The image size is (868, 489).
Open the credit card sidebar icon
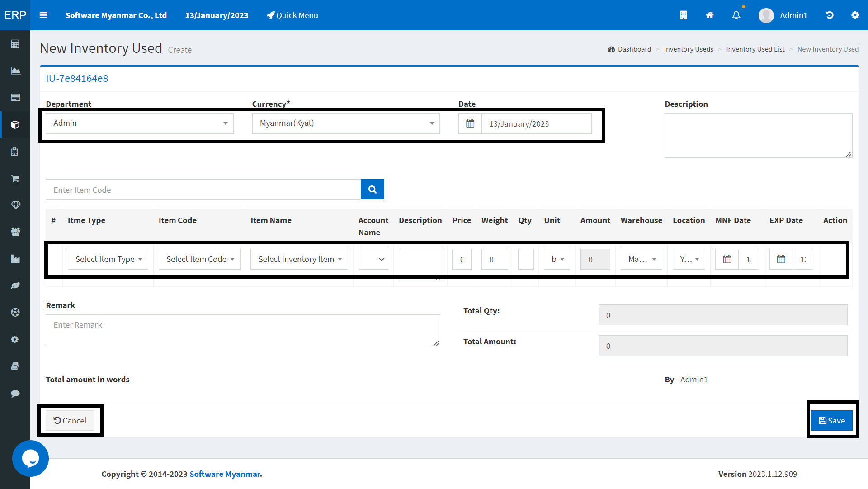(x=15, y=97)
